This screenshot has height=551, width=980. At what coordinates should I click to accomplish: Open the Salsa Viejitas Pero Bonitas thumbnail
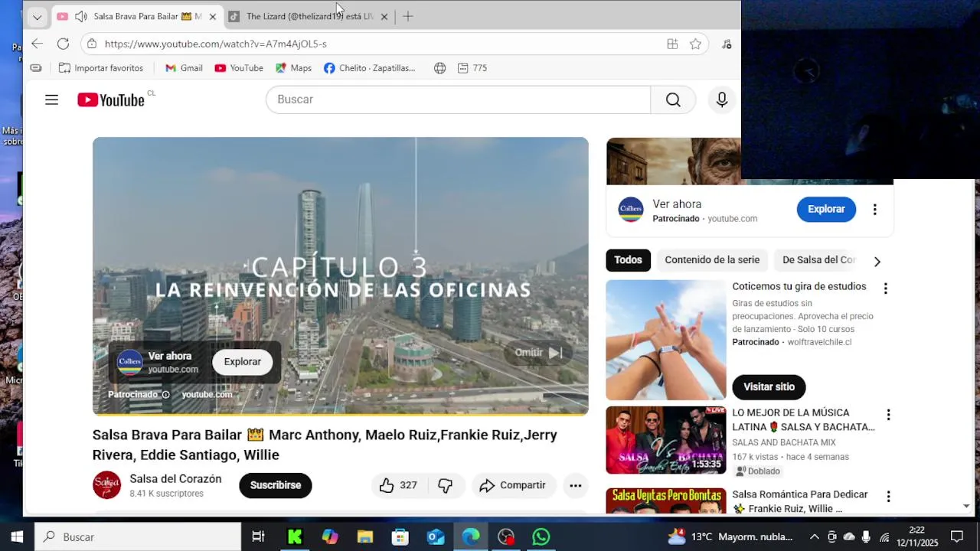point(665,501)
